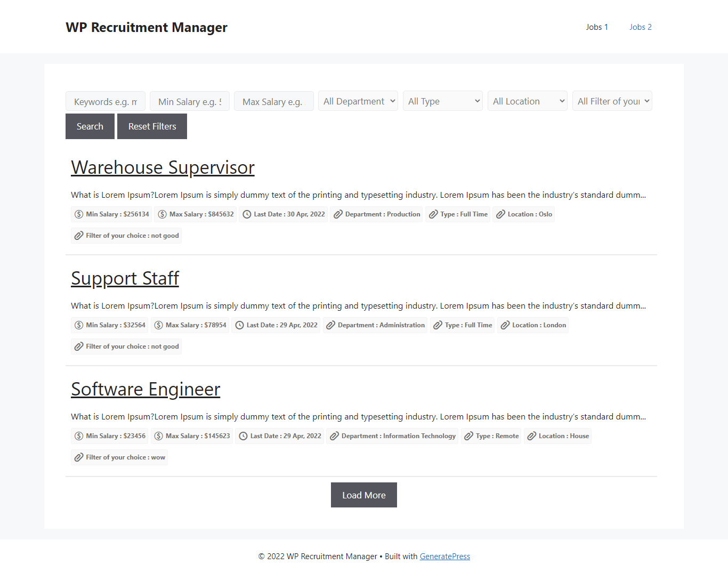Focus the Min Salary input field
Screen dimensions: 728x573
pyautogui.click(x=190, y=101)
